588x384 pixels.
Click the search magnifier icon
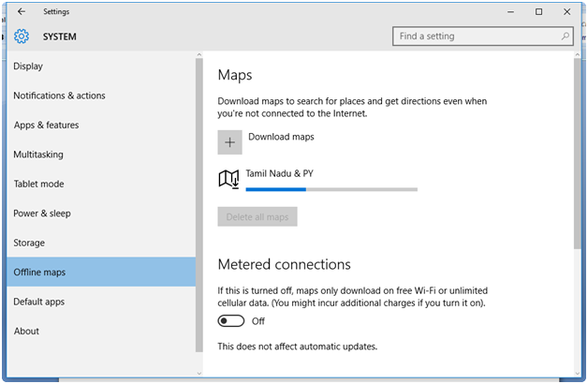point(566,37)
